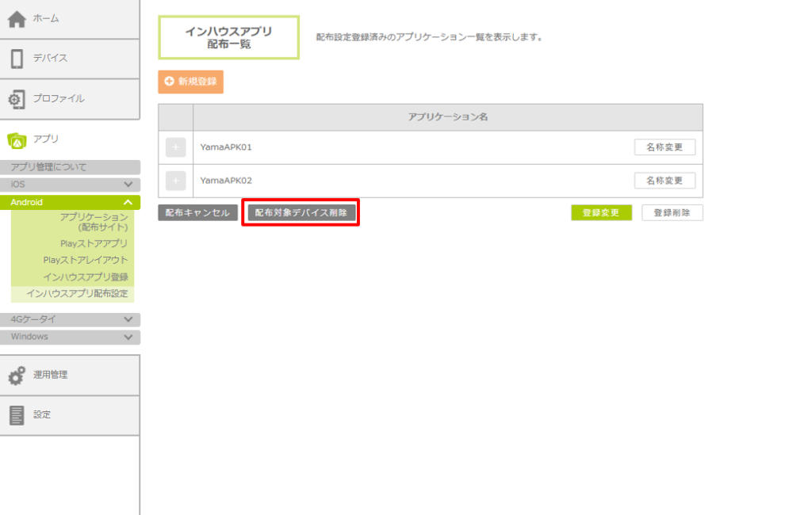Click the green Apps icon
Image resolution: width=812 pixels, height=515 pixels.
(17, 139)
